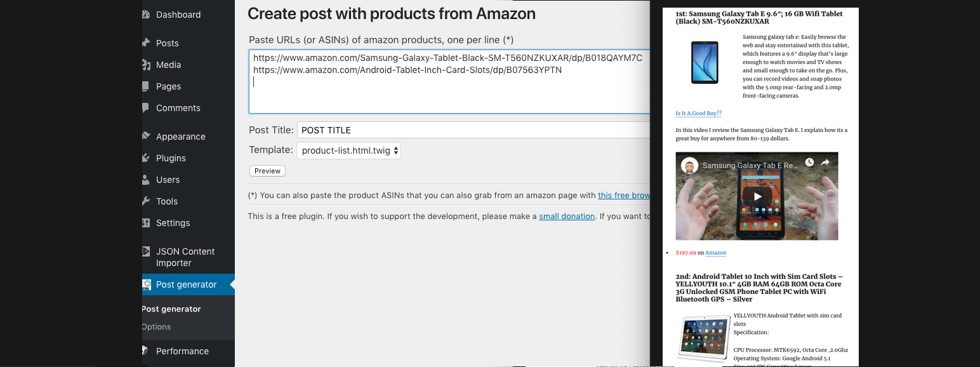Play the Samsung Galaxy Tab E video

[x=757, y=196]
